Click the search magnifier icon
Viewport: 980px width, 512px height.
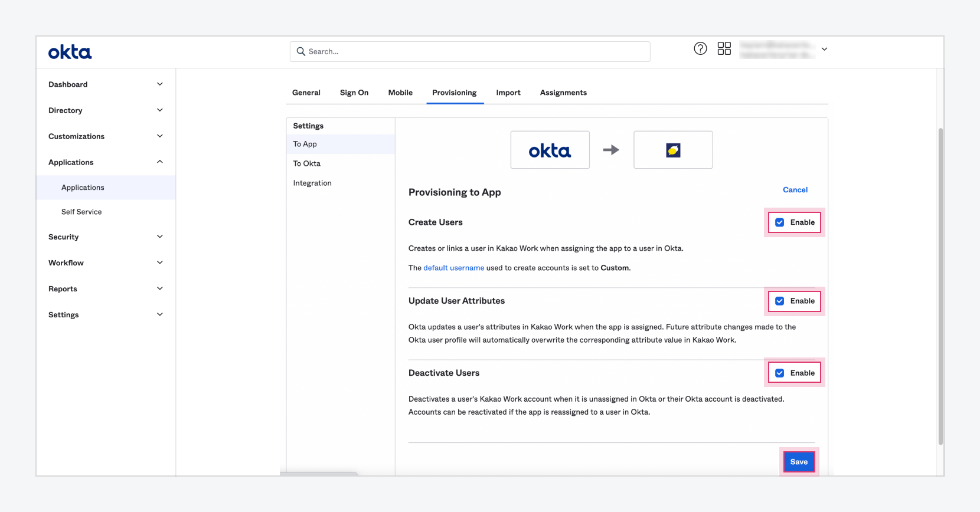pyautogui.click(x=301, y=52)
